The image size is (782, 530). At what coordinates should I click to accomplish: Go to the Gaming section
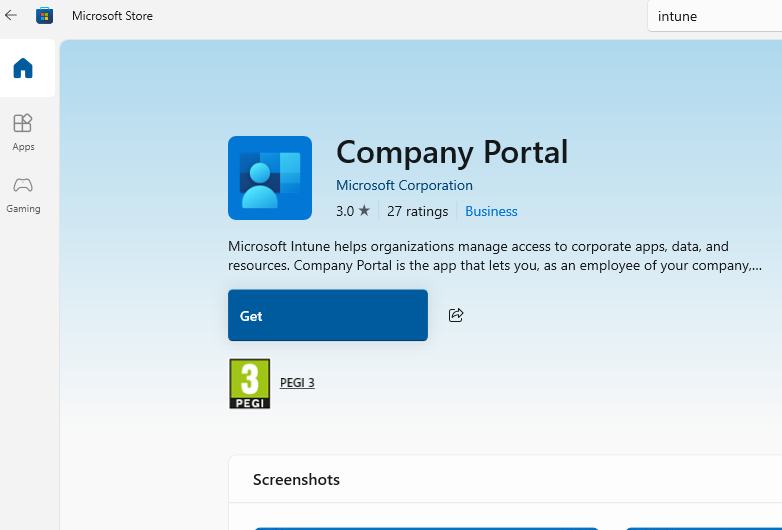click(23, 193)
